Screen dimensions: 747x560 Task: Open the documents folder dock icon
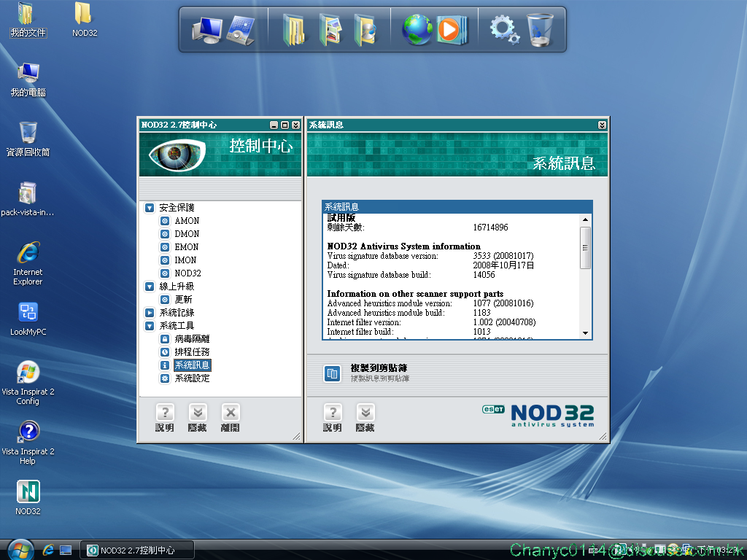tap(294, 29)
